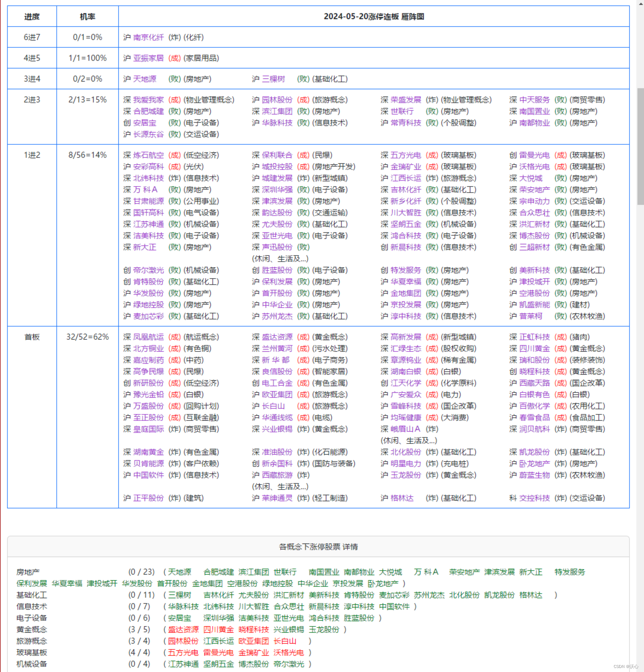The width and height of the screenshot is (644, 672).
Task: Select the 黄金概念 concept label
Action: coord(32,629)
